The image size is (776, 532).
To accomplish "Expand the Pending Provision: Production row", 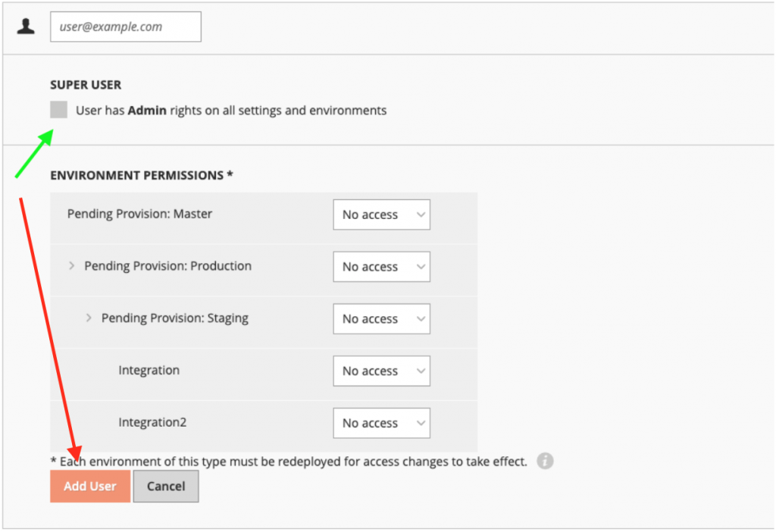I will click(70, 266).
